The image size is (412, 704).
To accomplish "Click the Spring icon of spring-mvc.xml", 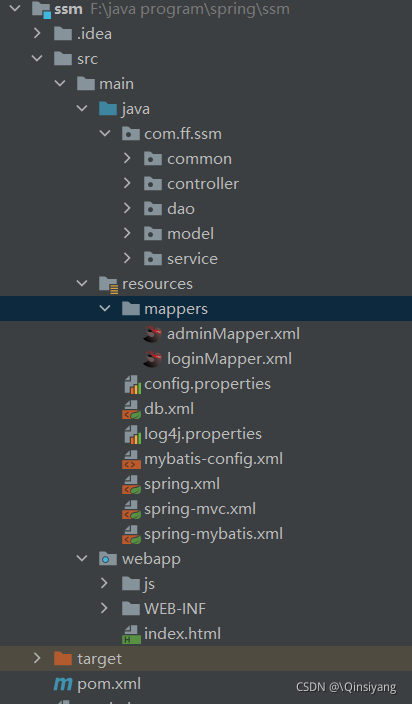I will 131,510.
